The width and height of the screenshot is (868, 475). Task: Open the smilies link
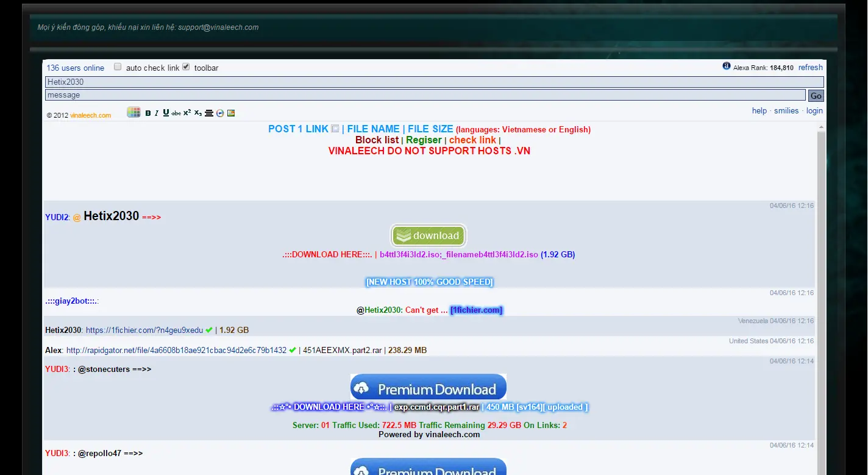786,110
